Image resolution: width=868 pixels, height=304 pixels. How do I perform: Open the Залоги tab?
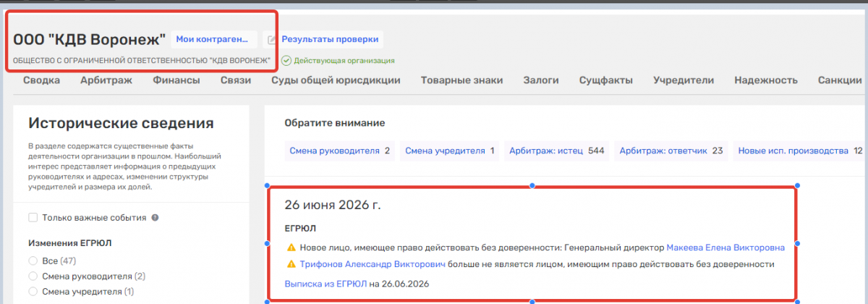click(x=541, y=80)
